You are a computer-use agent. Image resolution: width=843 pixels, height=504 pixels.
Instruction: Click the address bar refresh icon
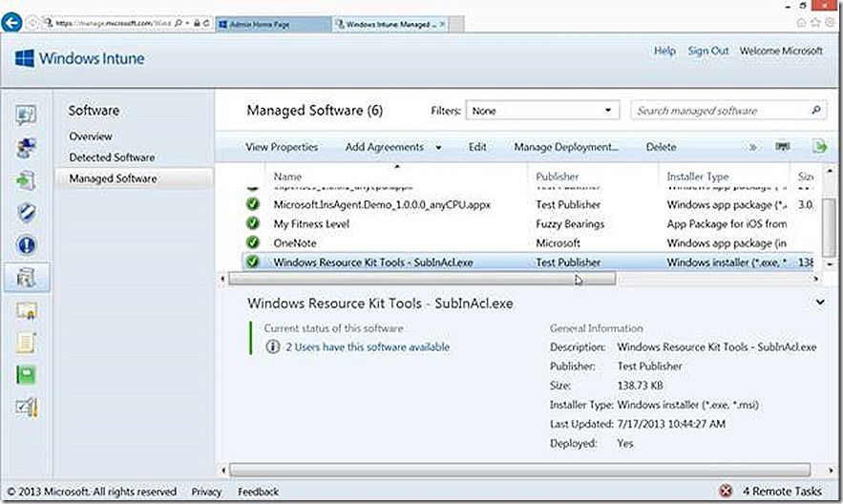[206, 24]
